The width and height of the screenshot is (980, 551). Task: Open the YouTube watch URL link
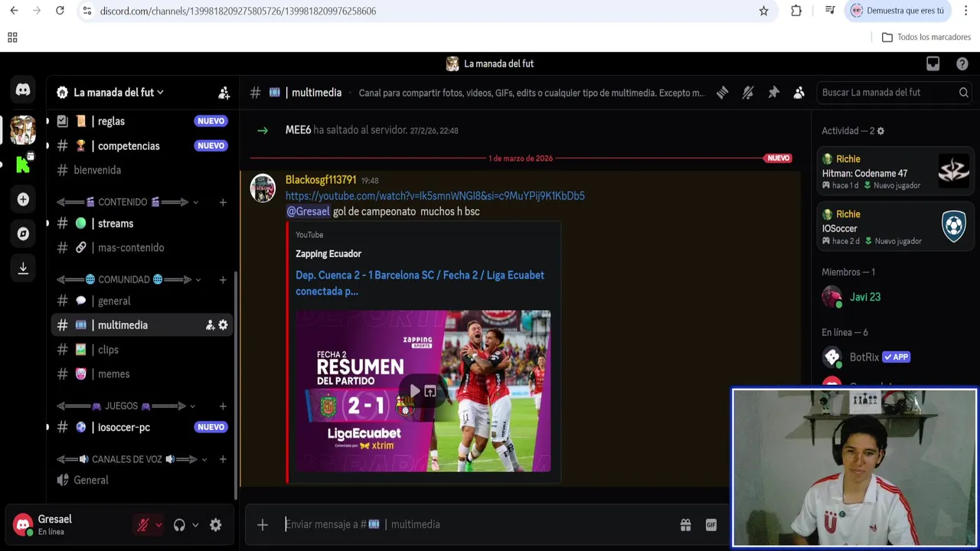click(x=435, y=196)
